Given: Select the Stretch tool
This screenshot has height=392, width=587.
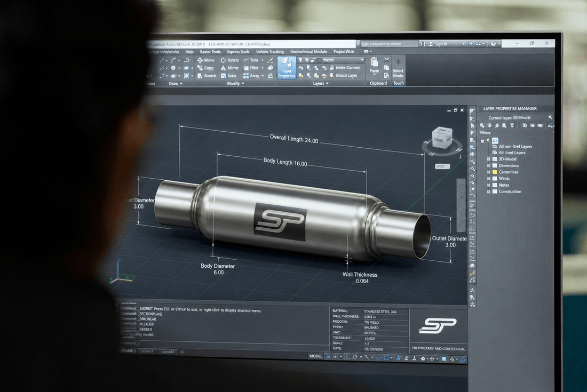Looking at the screenshot, I should tap(207, 76).
